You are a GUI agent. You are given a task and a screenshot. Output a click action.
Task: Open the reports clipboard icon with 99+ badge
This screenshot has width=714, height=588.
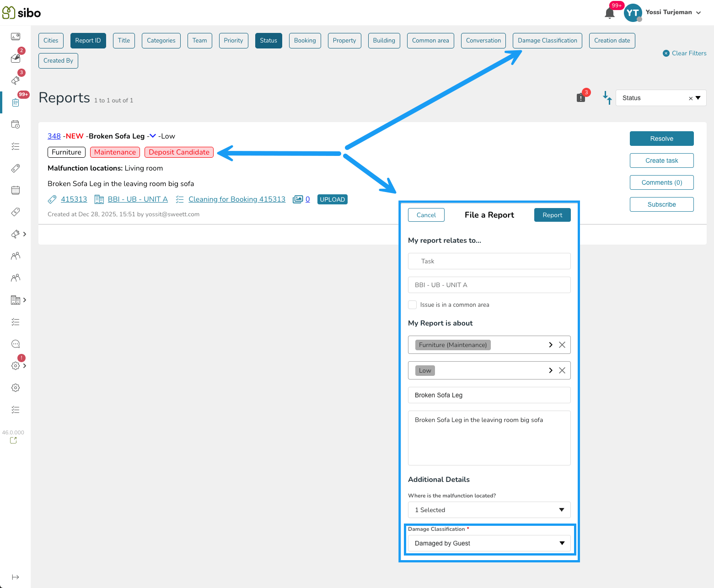click(x=16, y=102)
